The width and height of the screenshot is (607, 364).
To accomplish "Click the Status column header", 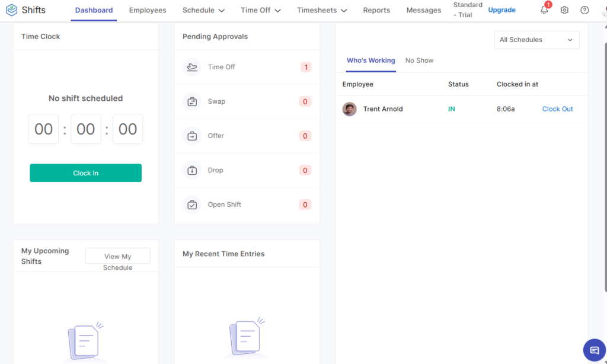I will click(x=458, y=84).
